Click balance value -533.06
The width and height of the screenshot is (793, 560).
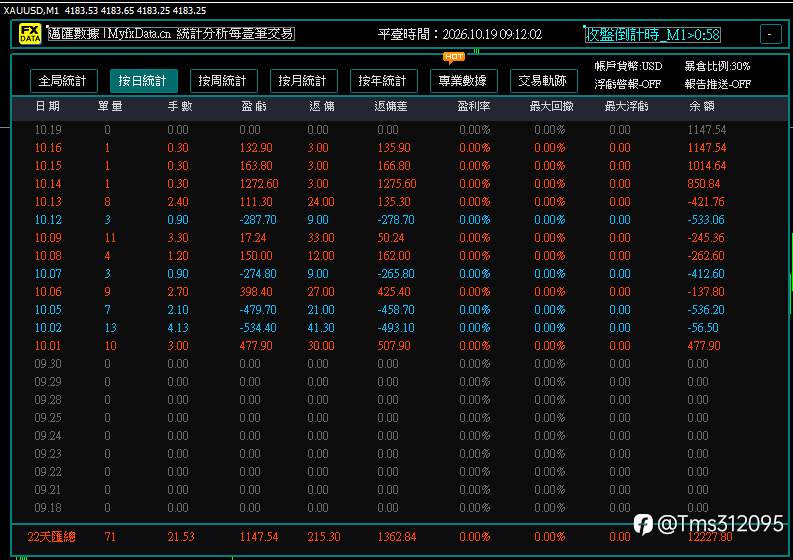[706, 220]
